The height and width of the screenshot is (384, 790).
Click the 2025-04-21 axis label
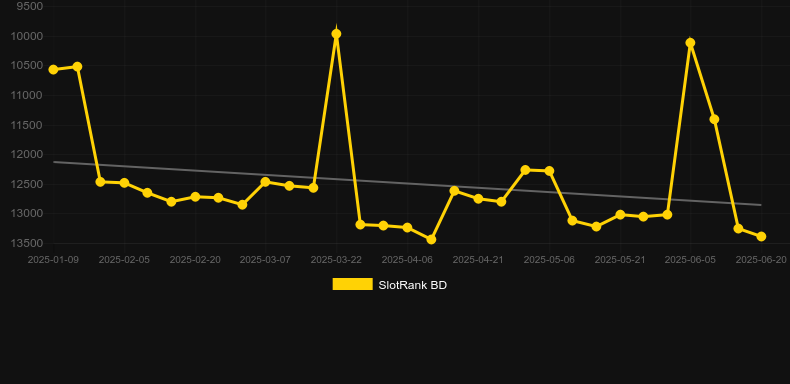(478, 260)
